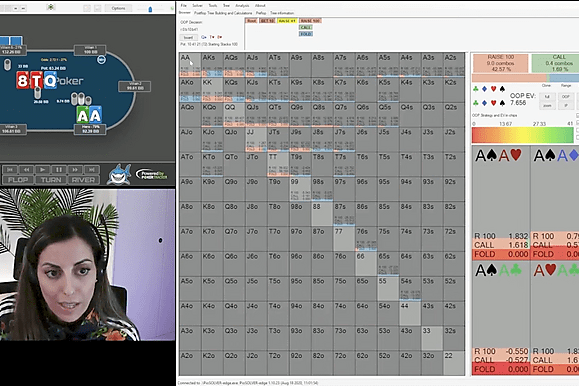Image resolution: width=579 pixels, height=386 pixels.
Task: Open the T heart board card dropdown
Action: [x=212, y=37]
